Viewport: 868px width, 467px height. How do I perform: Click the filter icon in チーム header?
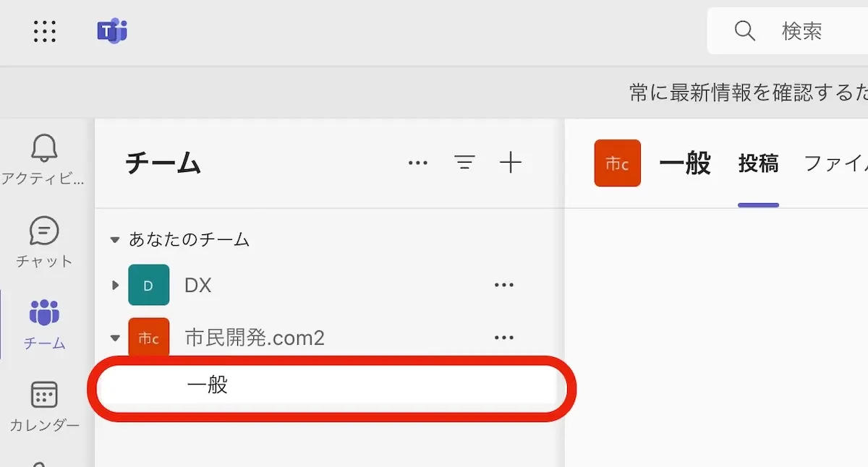click(x=464, y=163)
